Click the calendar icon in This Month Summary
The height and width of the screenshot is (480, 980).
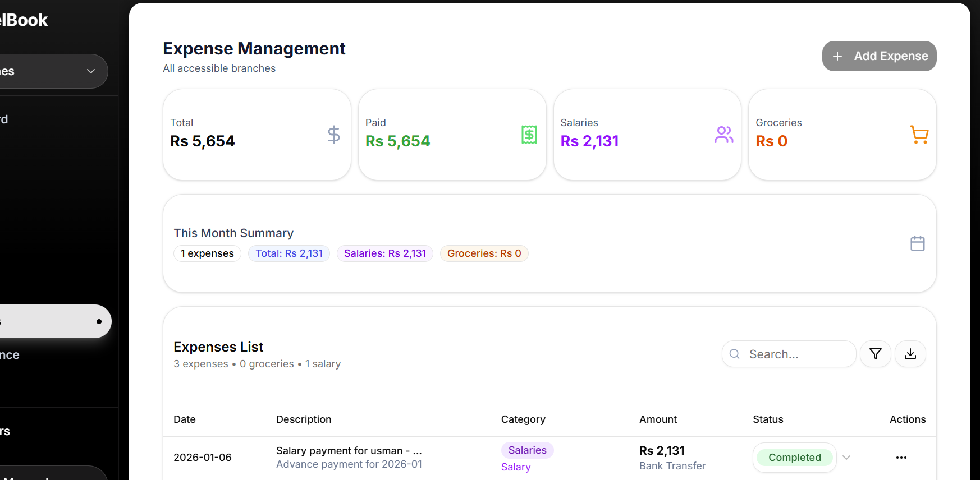pyautogui.click(x=917, y=243)
